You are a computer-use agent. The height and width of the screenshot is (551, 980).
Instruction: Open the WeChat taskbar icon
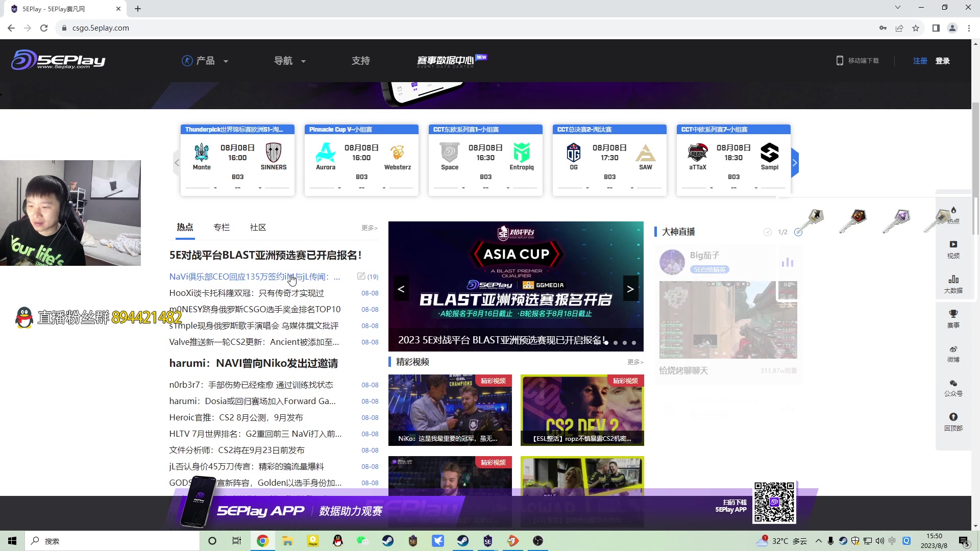362,541
